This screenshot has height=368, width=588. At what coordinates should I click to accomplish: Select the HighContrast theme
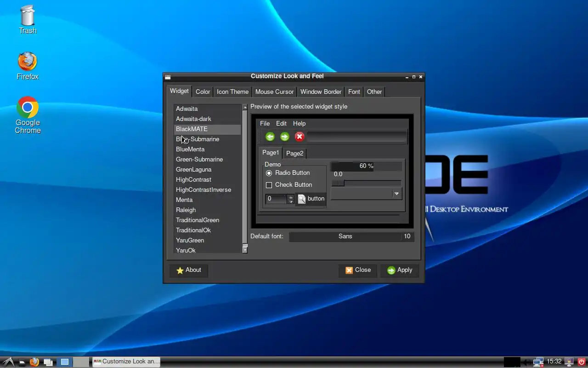pos(207,180)
